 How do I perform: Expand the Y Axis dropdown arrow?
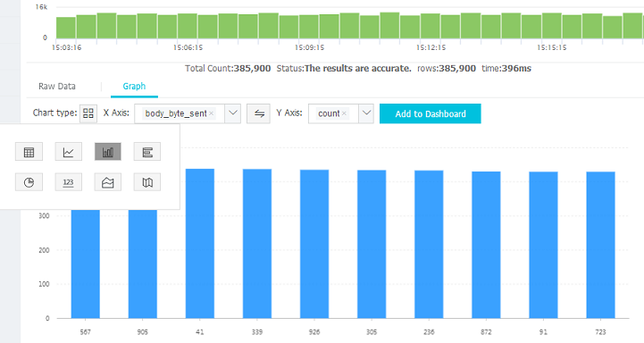(366, 113)
